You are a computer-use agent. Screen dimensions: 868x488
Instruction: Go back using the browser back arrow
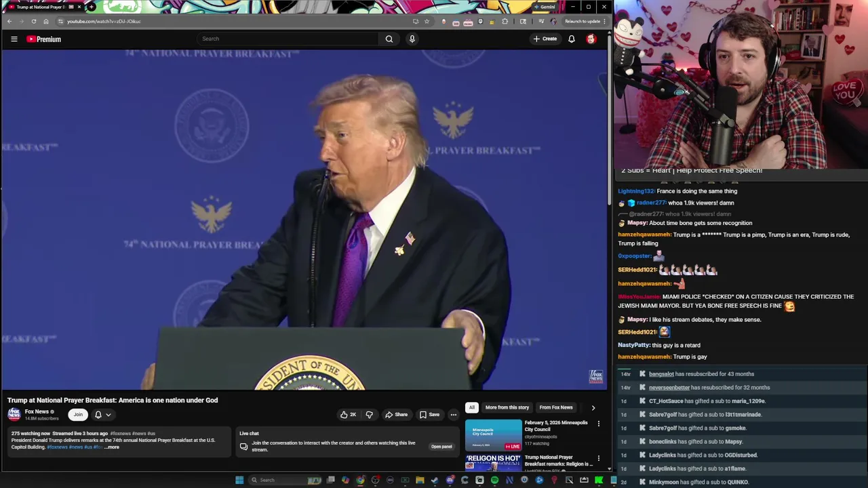click(9, 21)
